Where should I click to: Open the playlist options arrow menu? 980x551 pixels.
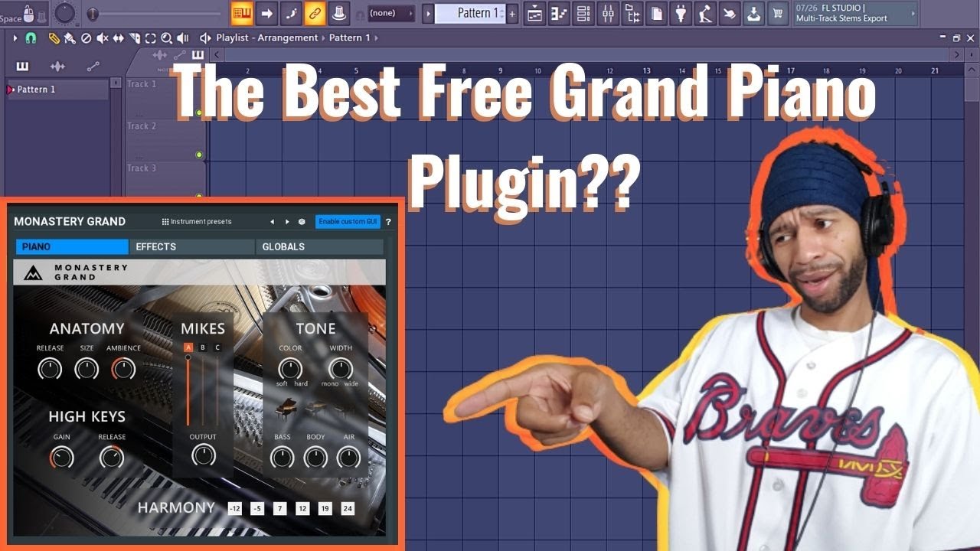pos(15,37)
